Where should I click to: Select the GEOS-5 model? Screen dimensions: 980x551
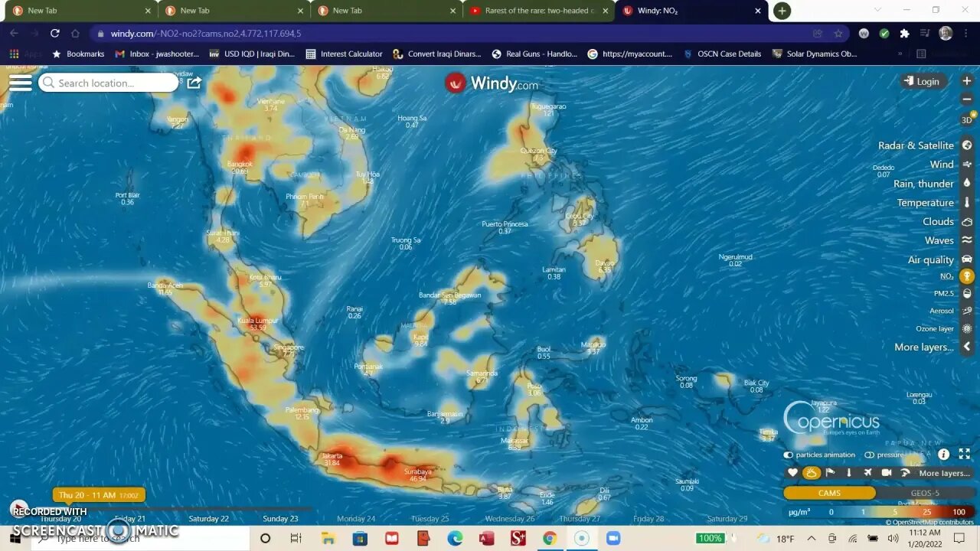925,493
